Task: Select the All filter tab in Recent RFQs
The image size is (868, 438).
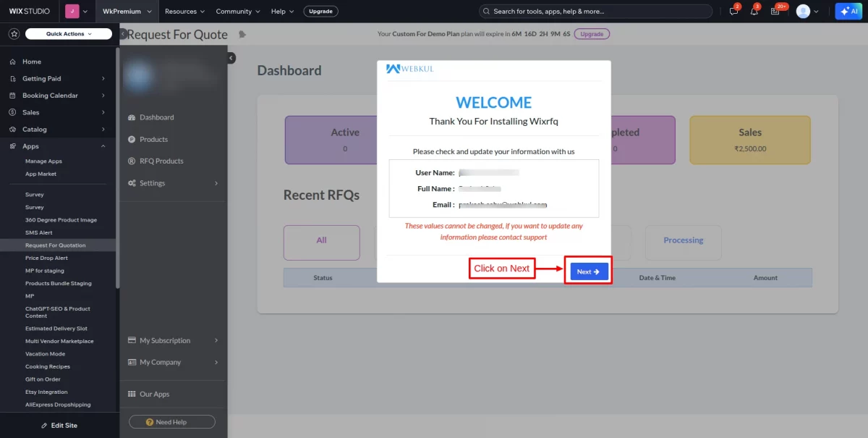Action: click(x=321, y=243)
